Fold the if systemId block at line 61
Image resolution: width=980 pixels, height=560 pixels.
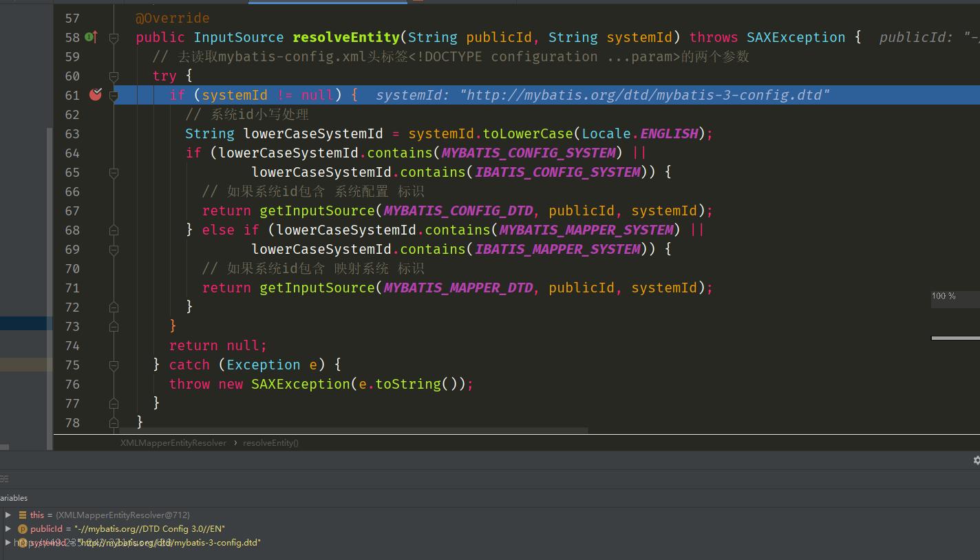[114, 96]
